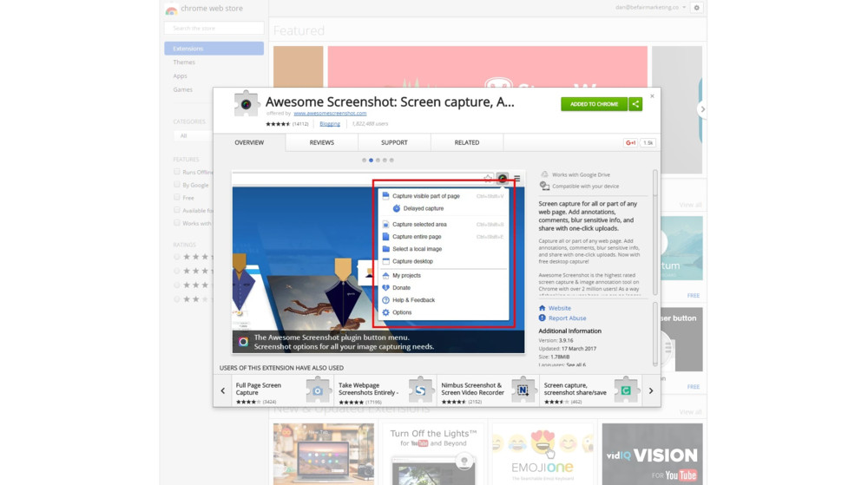Select the first screenshot carousel dot
This screenshot has height=485, width=868.
click(364, 161)
